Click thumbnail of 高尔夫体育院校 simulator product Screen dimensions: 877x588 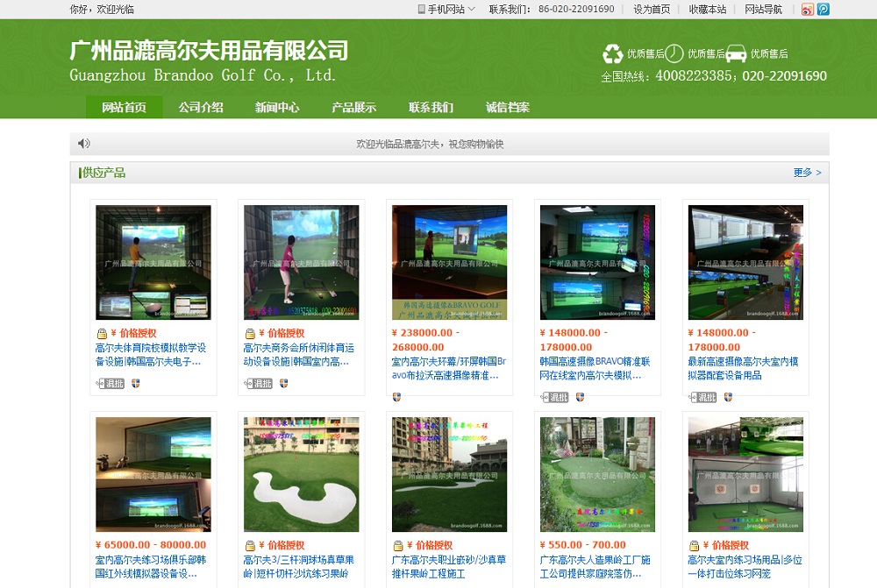pyautogui.click(x=153, y=262)
